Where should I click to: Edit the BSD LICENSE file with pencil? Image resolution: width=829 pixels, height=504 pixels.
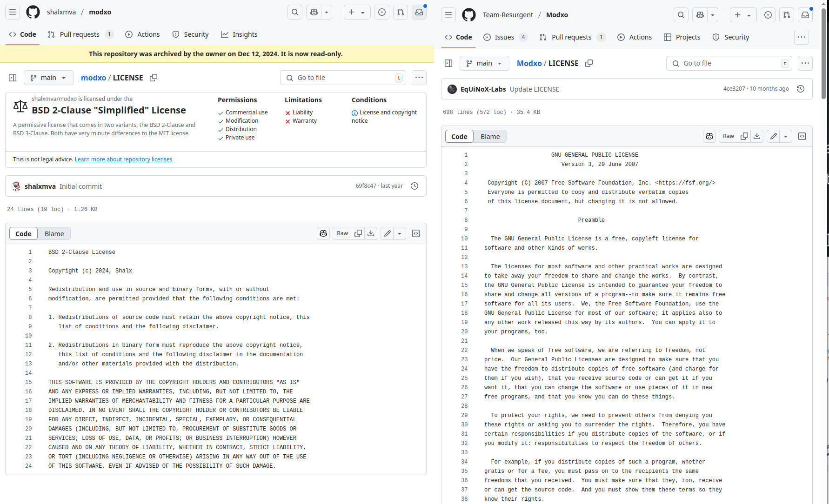(x=387, y=233)
